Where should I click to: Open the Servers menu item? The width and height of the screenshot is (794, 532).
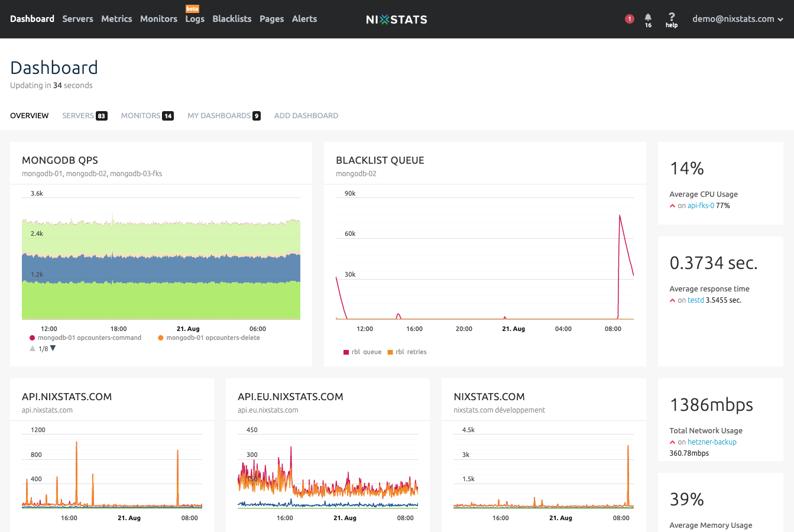[77, 19]
